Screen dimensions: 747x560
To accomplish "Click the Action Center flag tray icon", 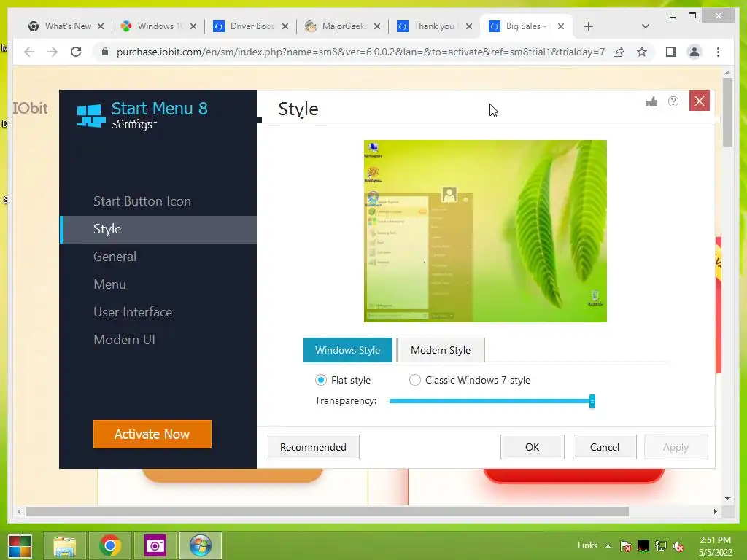I will [x=625, y=546].
